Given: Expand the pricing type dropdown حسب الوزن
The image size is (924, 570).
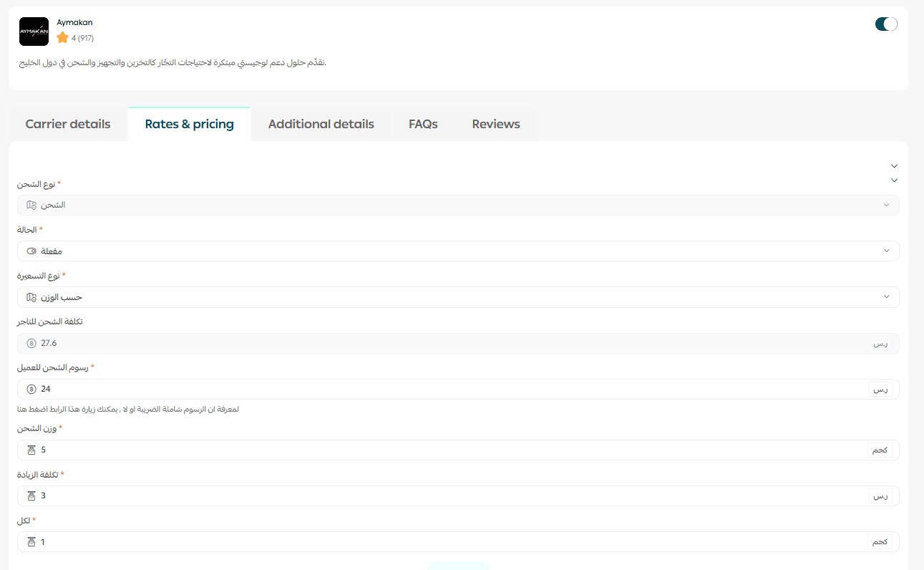Looking at the screenshot, I should (x=458, y=297).
